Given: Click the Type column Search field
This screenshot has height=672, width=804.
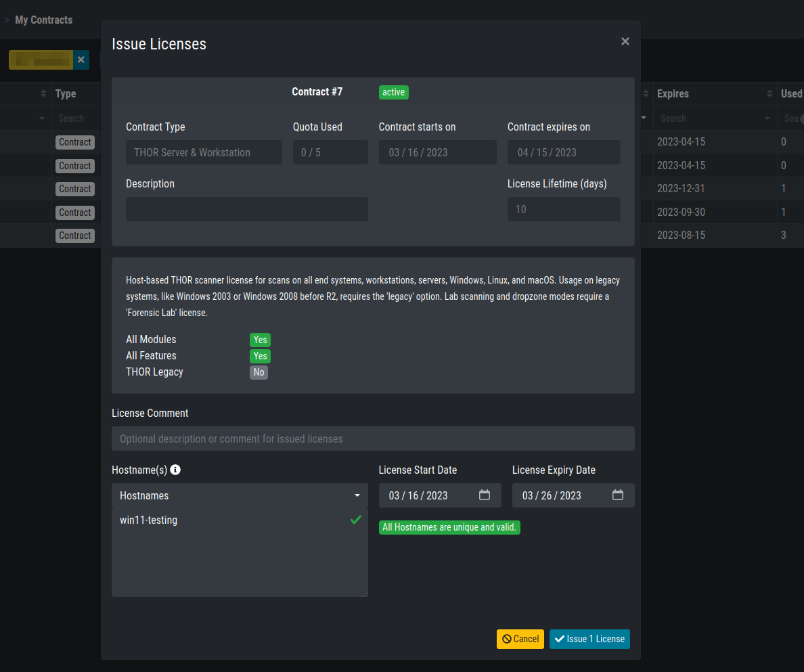Looking at the screenshot, I should coord(77,118).
